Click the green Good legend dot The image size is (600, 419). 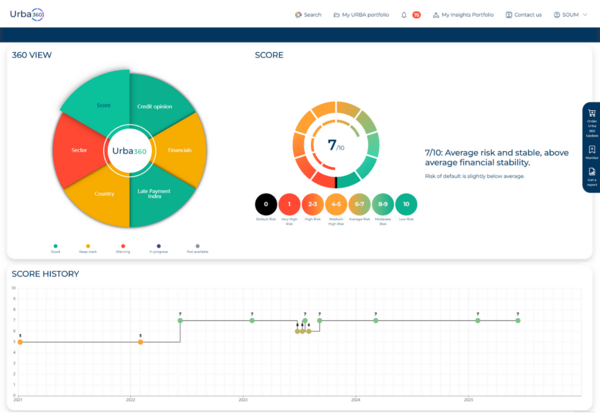point(55,246)
